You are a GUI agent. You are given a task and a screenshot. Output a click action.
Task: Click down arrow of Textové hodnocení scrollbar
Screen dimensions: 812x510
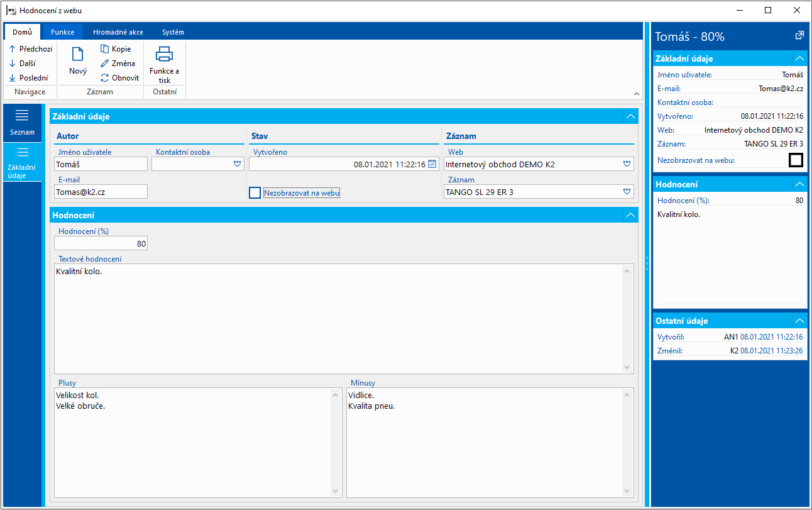627,367
